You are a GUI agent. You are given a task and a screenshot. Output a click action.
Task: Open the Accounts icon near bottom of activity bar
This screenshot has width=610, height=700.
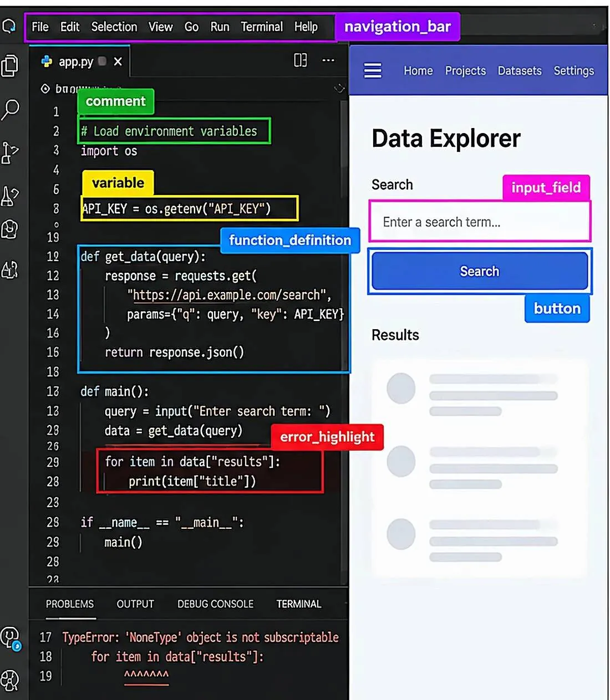11,638
